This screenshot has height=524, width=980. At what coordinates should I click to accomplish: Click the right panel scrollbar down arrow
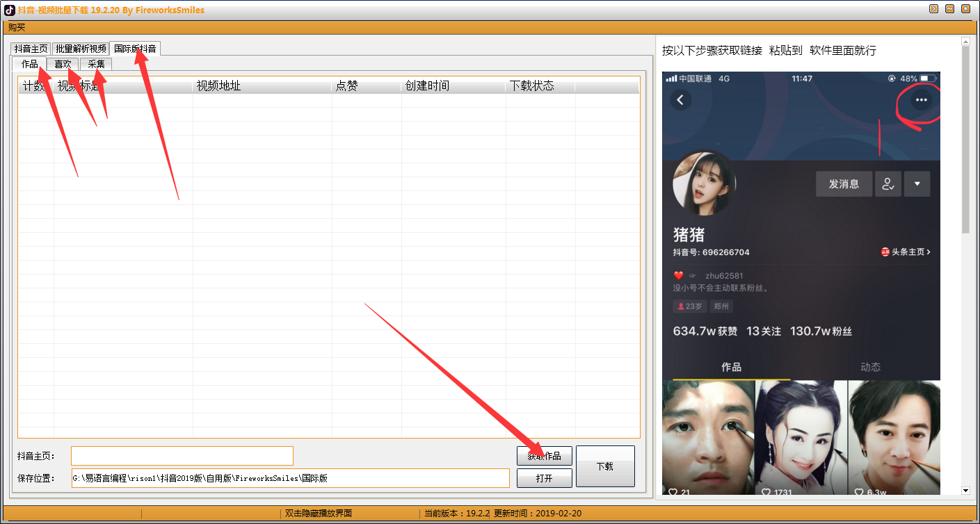point(965,491)
